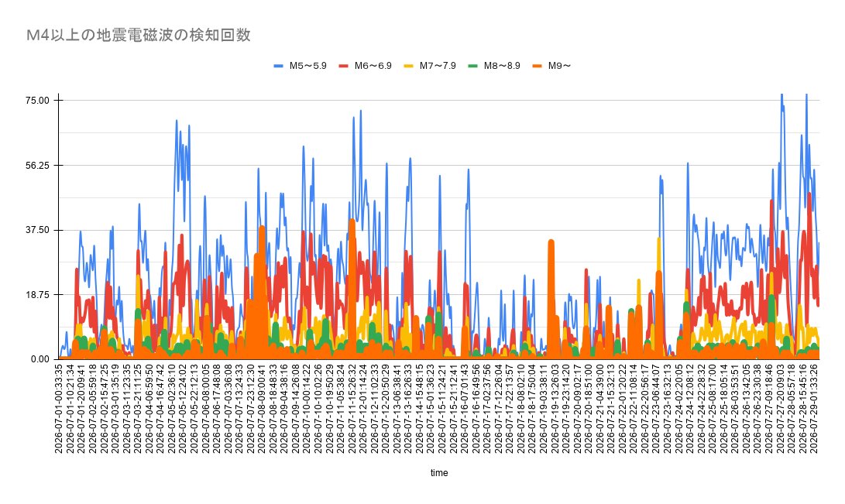This screenshot has width=845, height=504.
Task: Click x-axis label '2026-07-02-15:47:25'
Action: 104,409
